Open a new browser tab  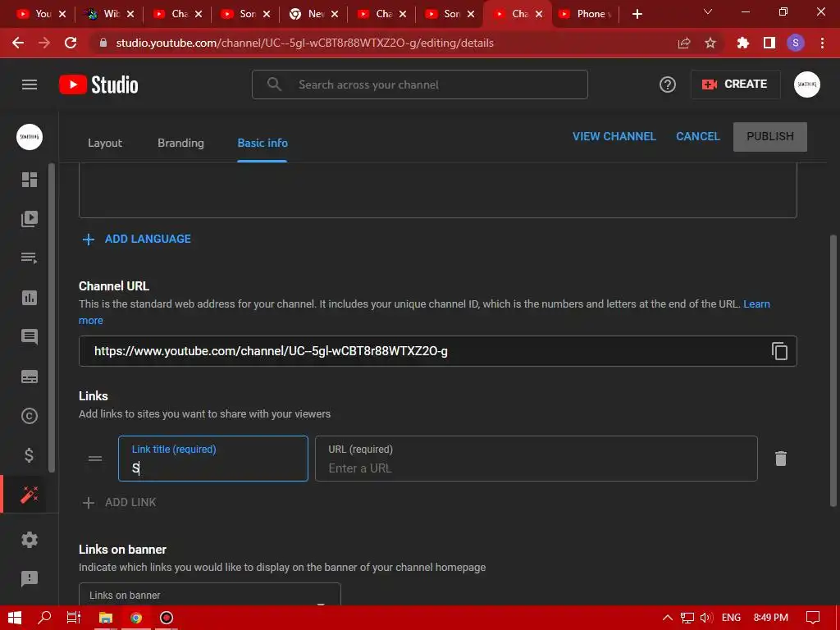(637, 14)
